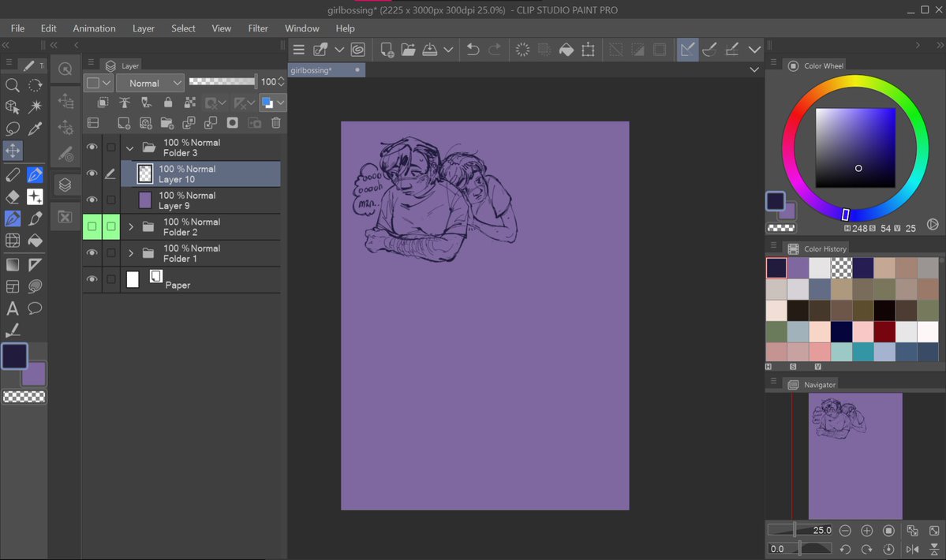The image size is (946, 560).
Task: Select Layer 9 in the layer list
Action: pyautogui.click(x=200, y=200)
